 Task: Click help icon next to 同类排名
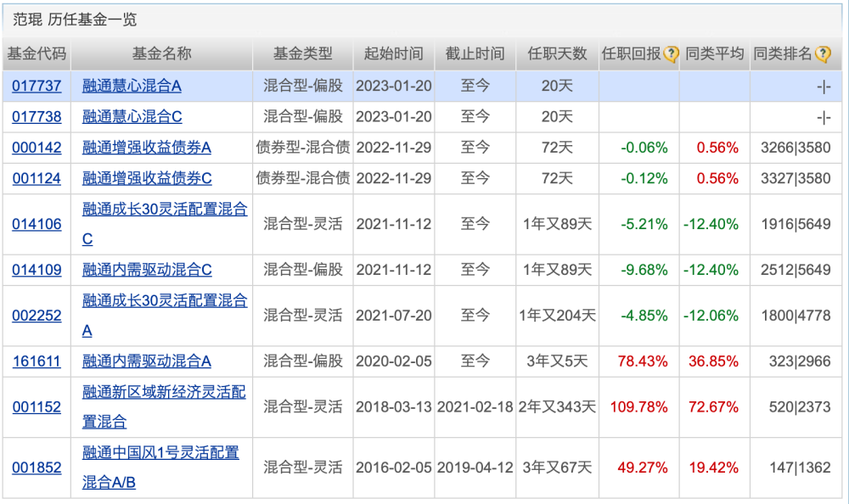[x=823, y=54]
